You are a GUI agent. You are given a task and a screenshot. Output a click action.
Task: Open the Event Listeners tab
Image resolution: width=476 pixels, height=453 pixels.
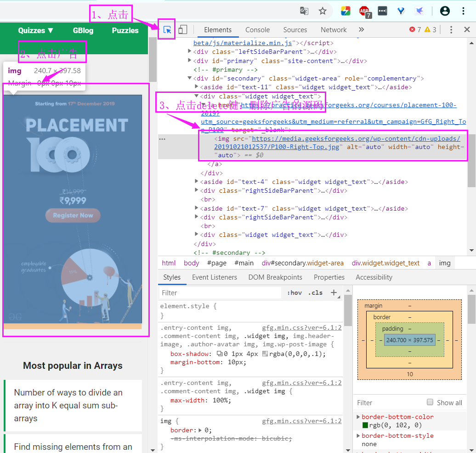214,277
